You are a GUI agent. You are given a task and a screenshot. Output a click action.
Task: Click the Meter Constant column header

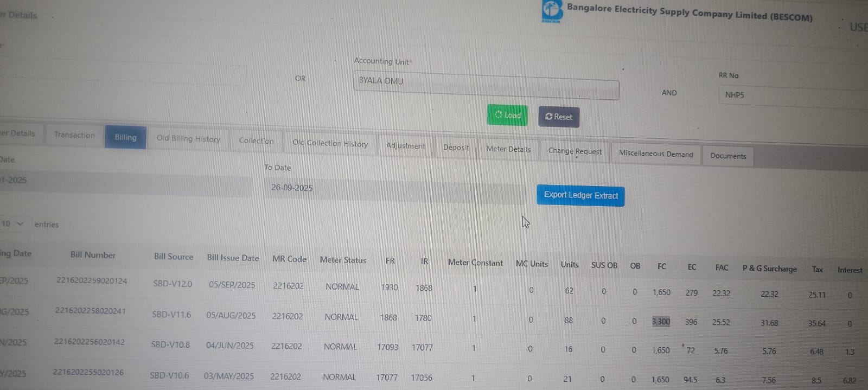pos(475,263)
